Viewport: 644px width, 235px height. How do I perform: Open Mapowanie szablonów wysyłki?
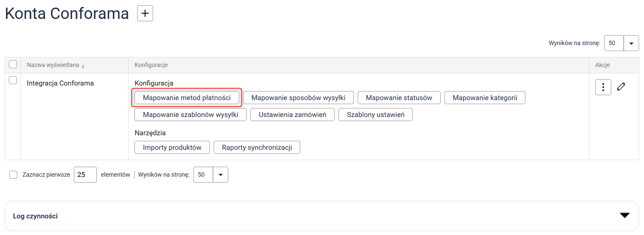tap(190, 115)
